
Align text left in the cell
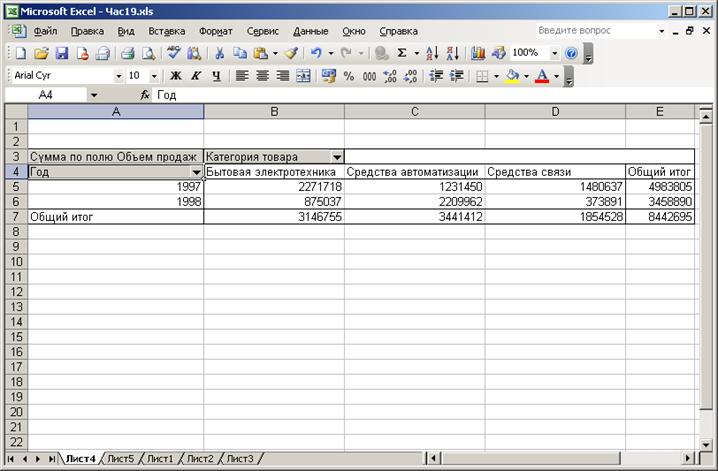tap(242, 76)
